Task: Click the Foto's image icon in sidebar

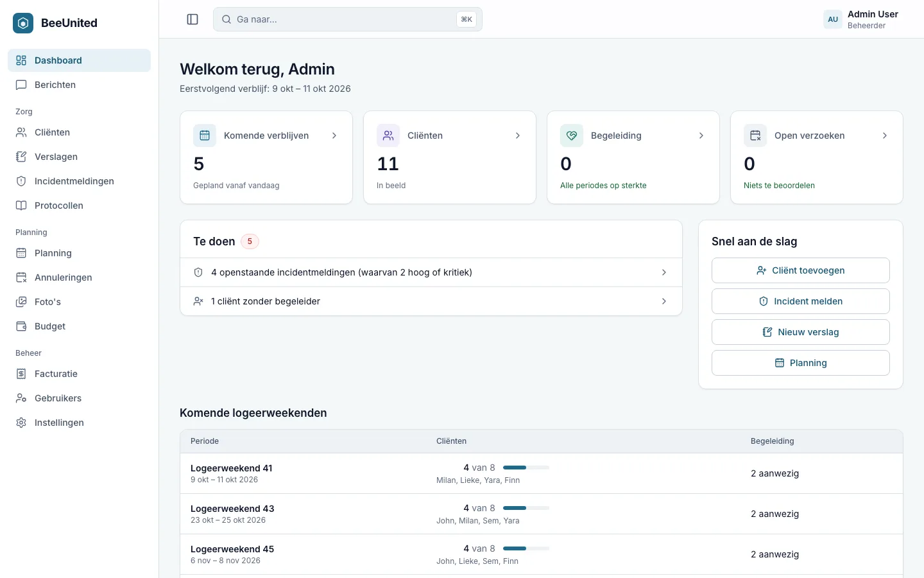Action: click(x=21, y=302)
